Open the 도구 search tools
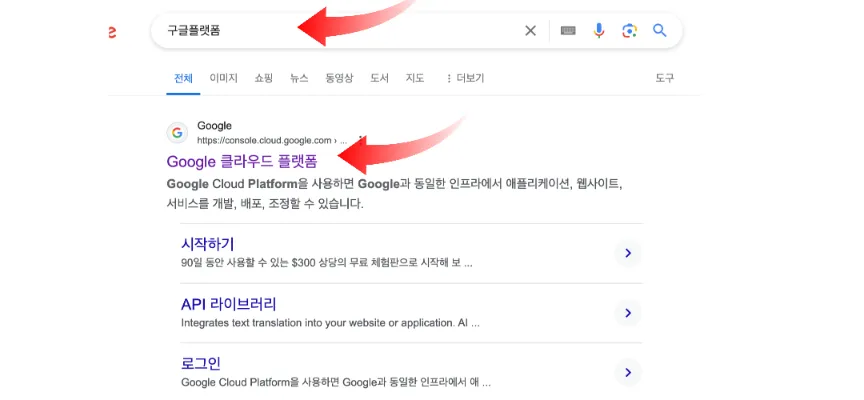 [665, 78]
